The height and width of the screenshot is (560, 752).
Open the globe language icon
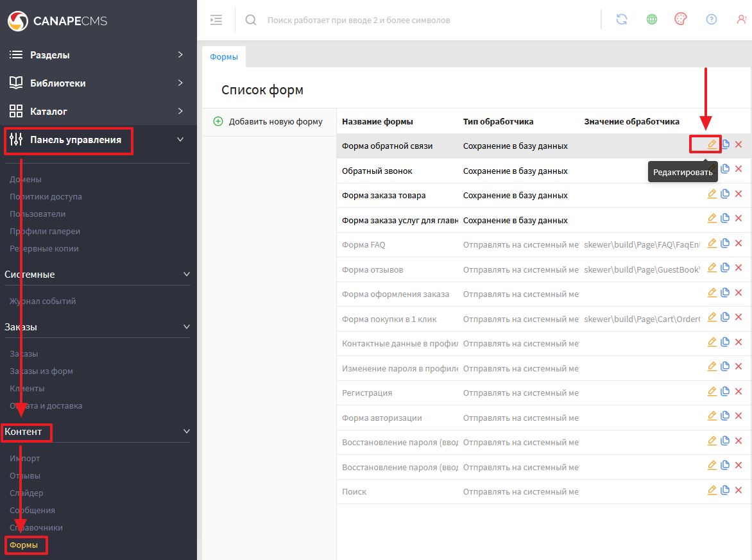click(x=651, y=19)
